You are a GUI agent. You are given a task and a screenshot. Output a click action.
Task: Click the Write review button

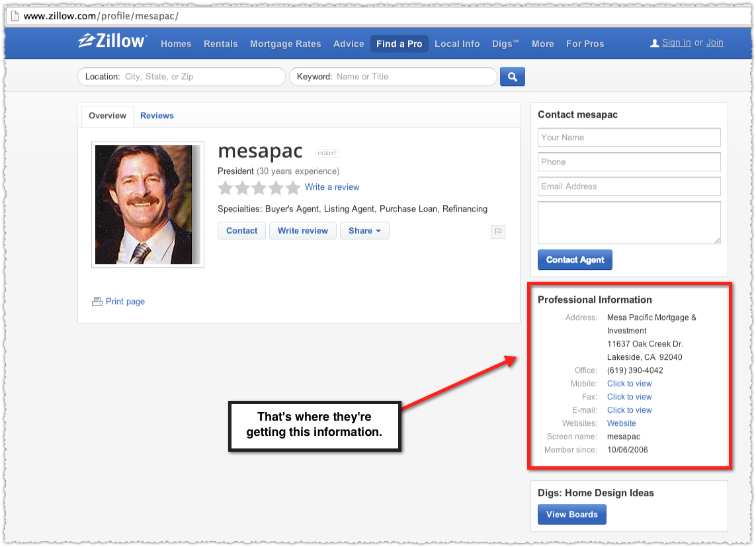point(303,231)
